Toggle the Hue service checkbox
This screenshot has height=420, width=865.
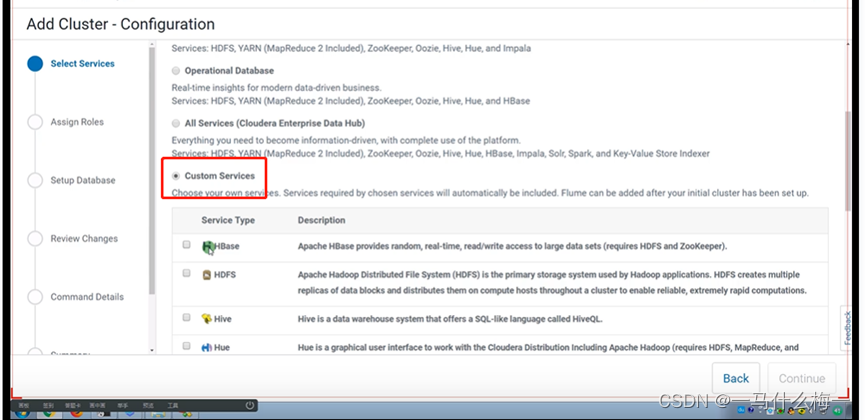[186, 346]
